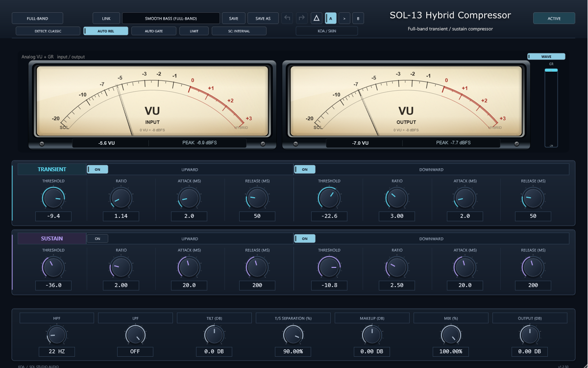The width and height of the screenshot is (588, 368).
Task: Click Sustain Upward Ratio knob
Action: click(121, 267)
